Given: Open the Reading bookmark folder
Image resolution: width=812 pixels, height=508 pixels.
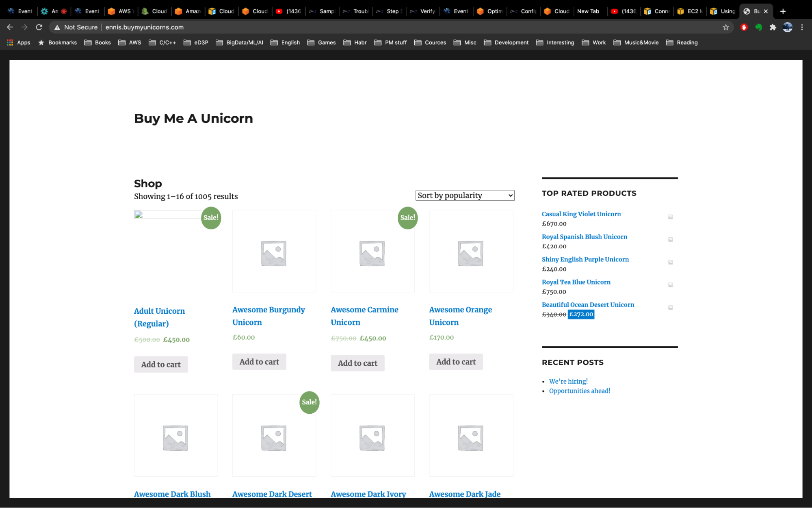Looking at the screenshot, I should tap(682, 43).
